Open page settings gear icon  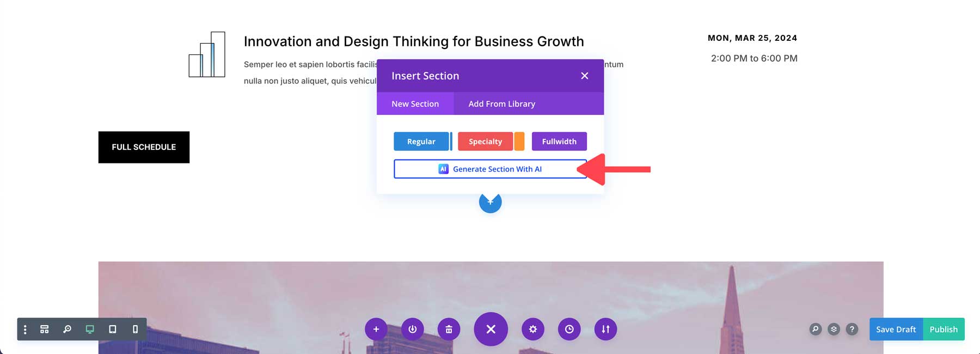[x=532, y=329]
